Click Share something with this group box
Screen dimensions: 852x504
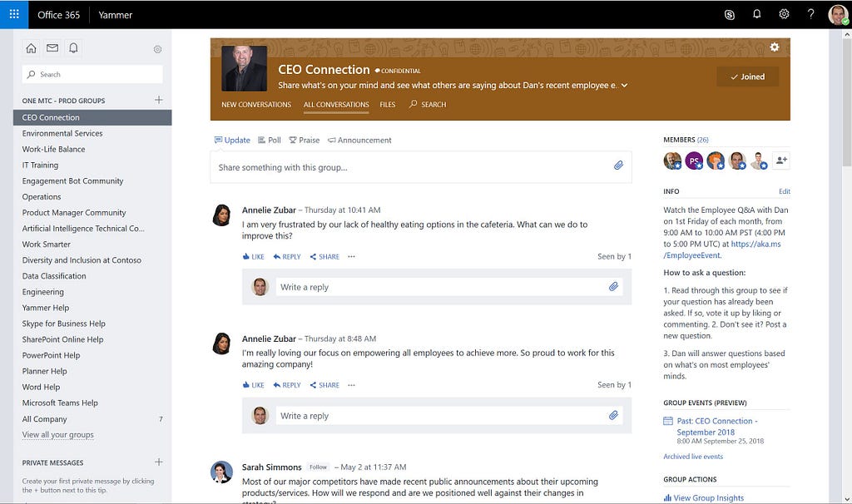(x=420, y=167)
